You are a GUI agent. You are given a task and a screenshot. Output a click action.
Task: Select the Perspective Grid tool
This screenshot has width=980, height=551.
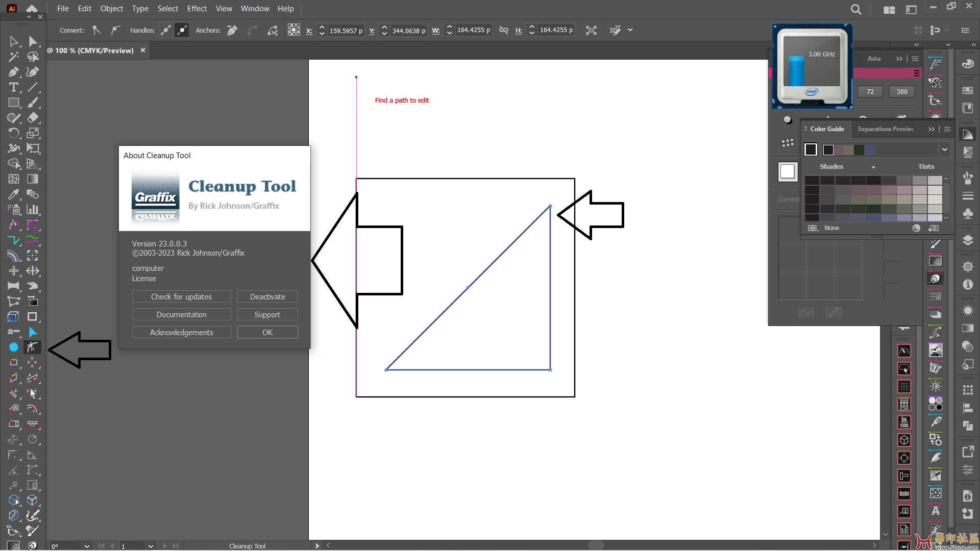33,164
